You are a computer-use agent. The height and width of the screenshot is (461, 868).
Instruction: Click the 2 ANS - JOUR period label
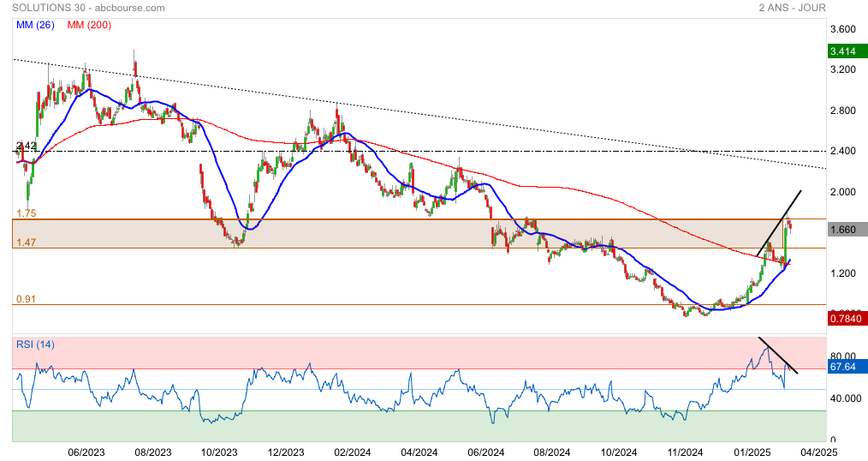click(792, 8)
